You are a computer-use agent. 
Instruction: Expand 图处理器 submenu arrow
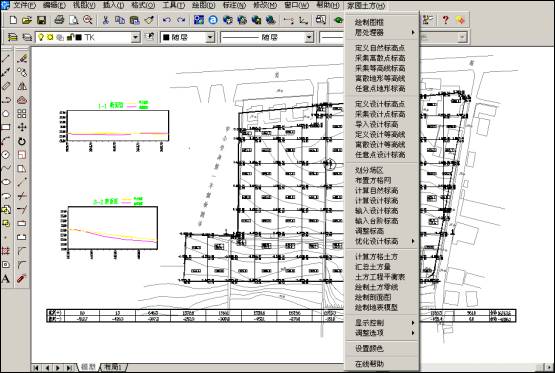coord(413,33)
